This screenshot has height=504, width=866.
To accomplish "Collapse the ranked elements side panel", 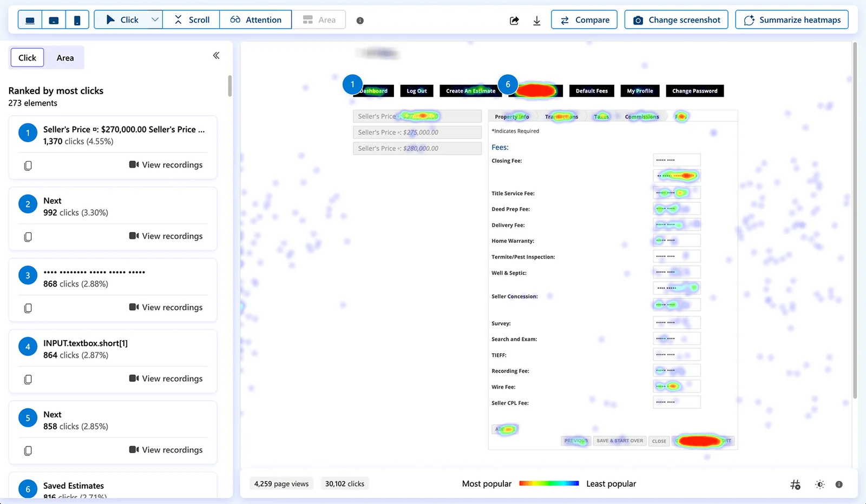I will [216, 56].
